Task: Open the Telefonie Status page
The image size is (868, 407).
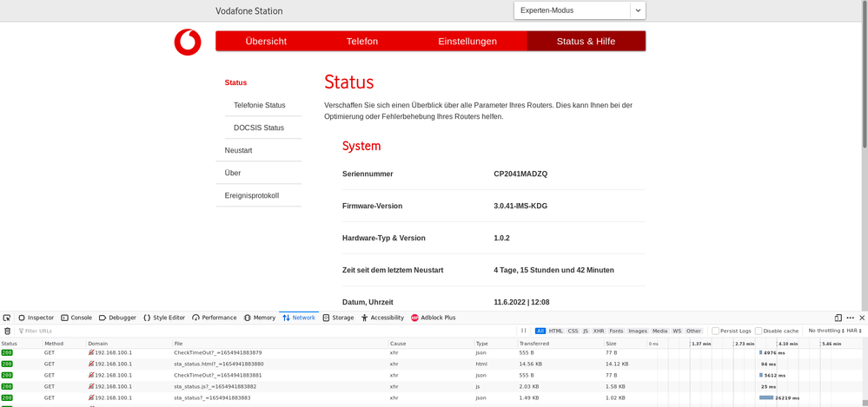Action: point(260,105)
